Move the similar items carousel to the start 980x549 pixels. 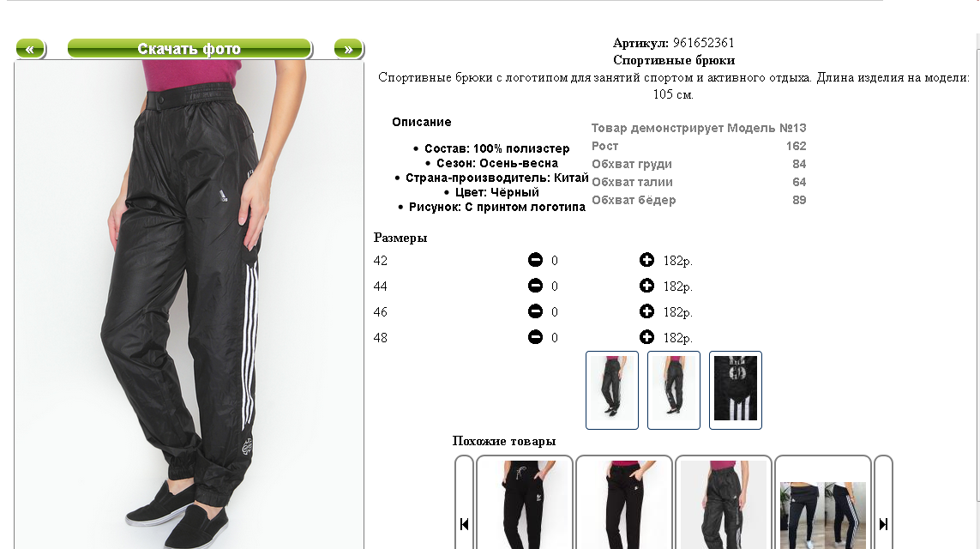(464, 524)
